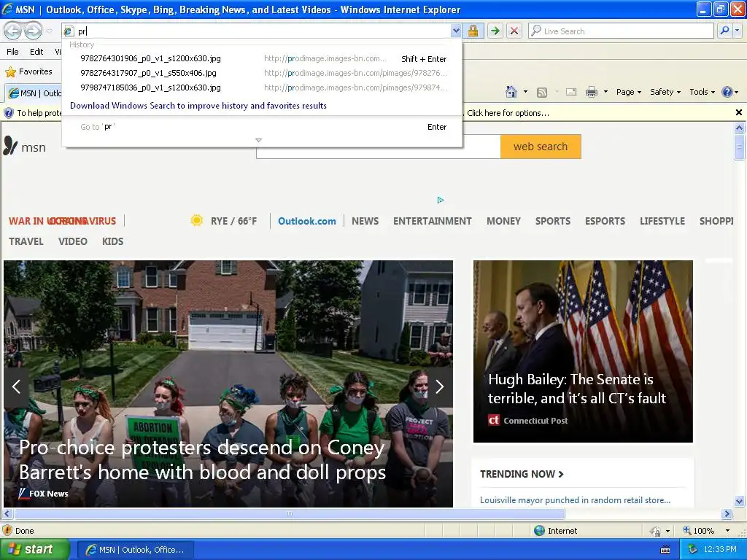
Task: Open the Tools menu
Action: (702, 92)
